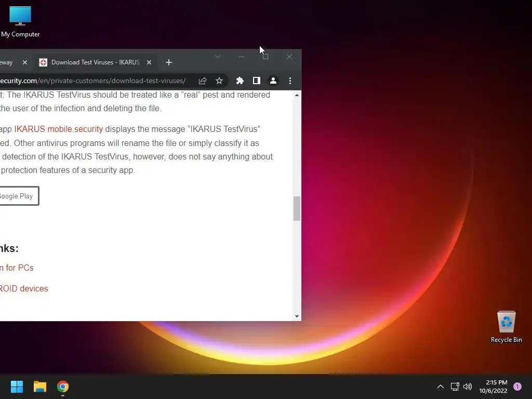
Task: Open Chrome's three-dot menu
Action: (x=290, y=81)
